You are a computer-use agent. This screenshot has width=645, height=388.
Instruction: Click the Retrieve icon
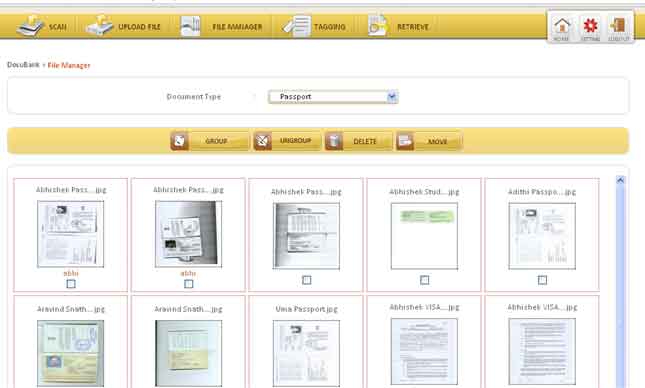coord(378,26)
